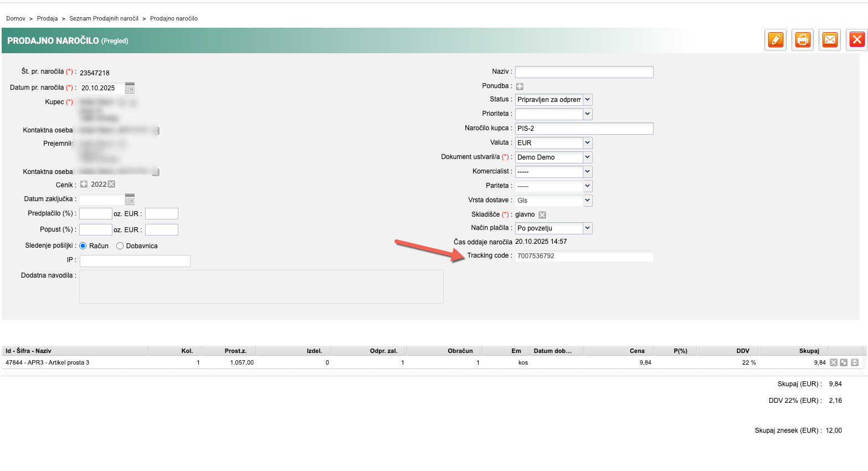Viewport: 868px width, 471px height.
Task: Open Seznam Prodajnih naročil breadcrumb link
Action: point(104,18)
